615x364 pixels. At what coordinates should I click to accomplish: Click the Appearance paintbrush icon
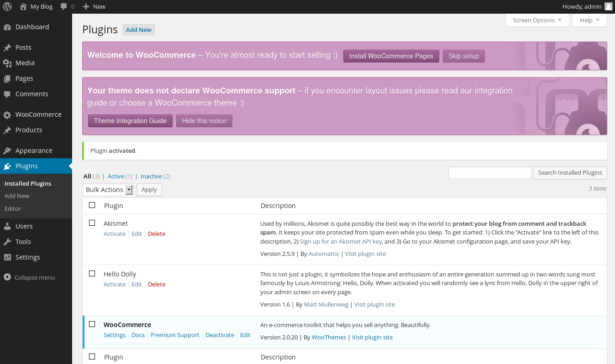point(7,151)
